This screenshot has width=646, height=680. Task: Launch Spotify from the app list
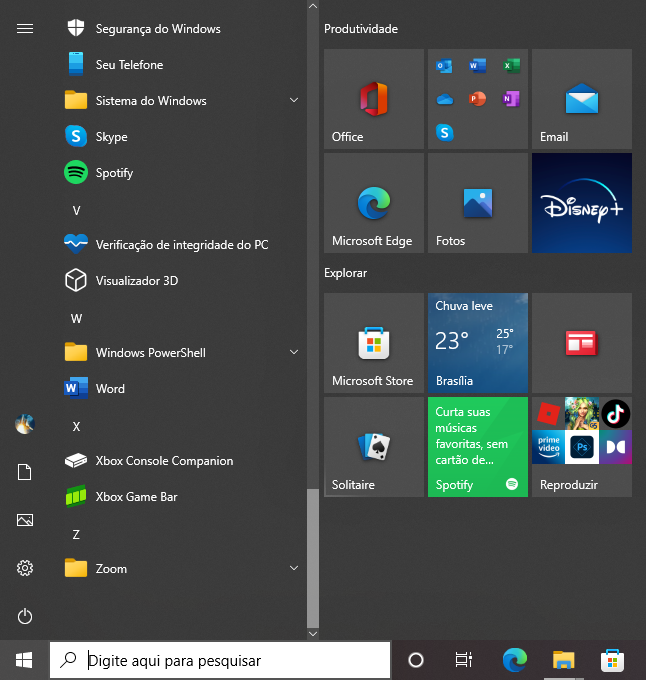pyautogui.click(x=182, y=173)
